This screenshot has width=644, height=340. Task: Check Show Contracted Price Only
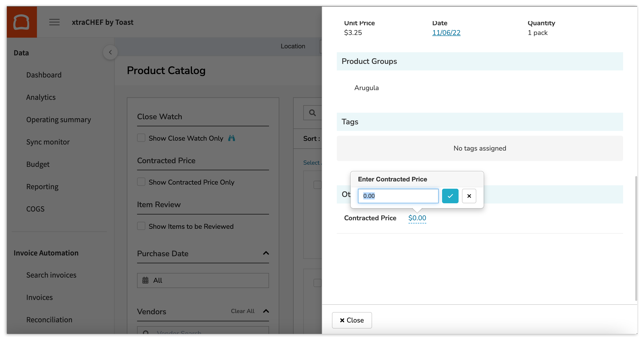[x=141, y=182]
